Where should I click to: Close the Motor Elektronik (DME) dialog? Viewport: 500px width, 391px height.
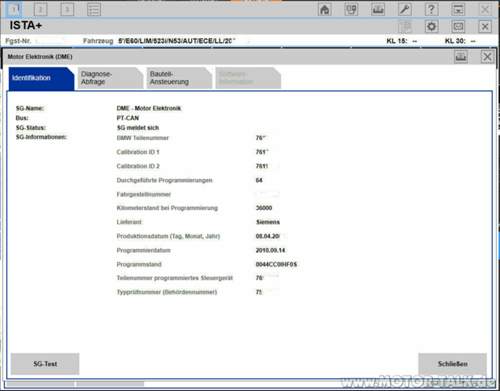click(487, 57)
